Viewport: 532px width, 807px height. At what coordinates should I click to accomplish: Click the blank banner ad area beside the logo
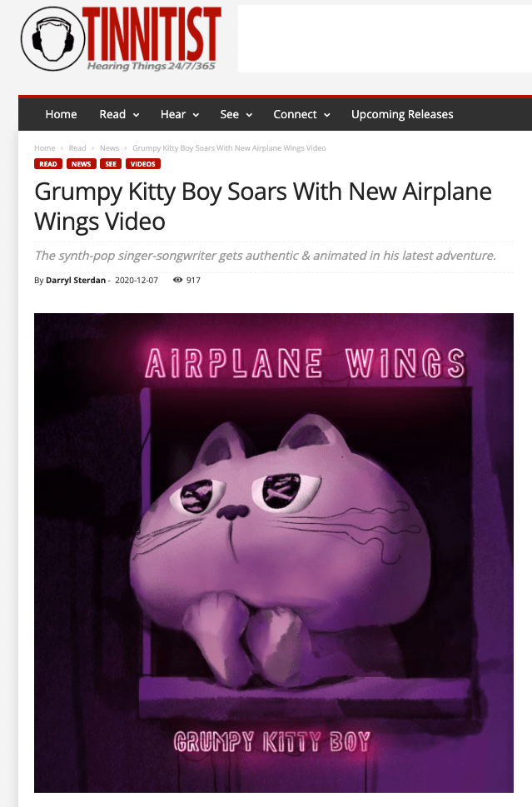click(385, 38)
